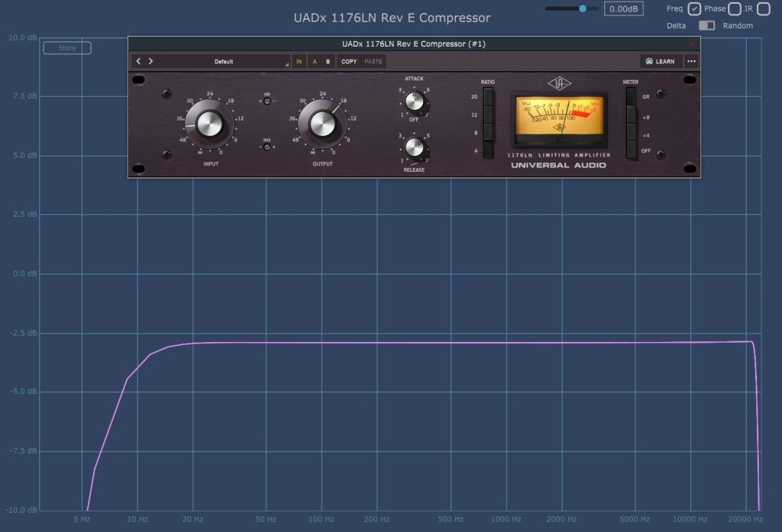Click the RELEASE knob

point(414,147)
